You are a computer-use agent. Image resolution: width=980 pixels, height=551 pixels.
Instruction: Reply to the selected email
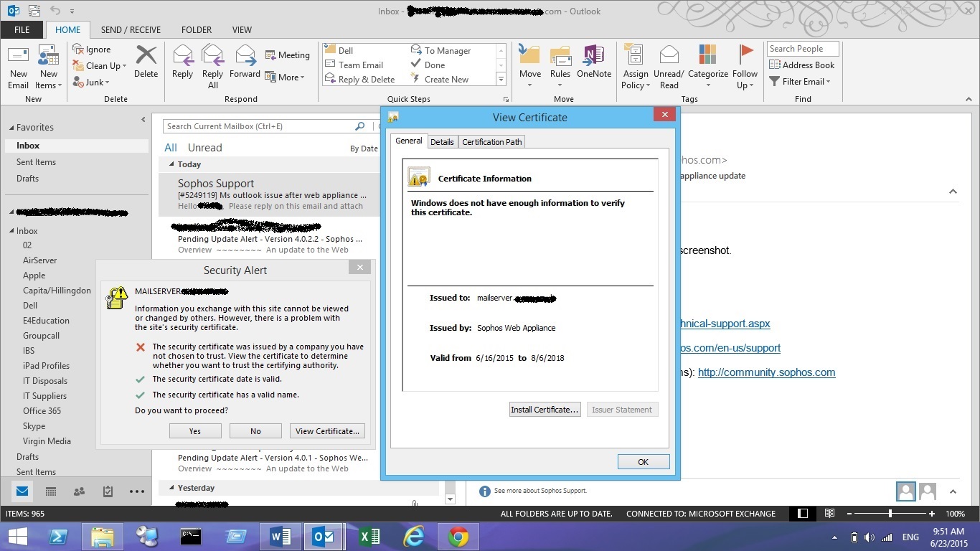click(182, 62)
